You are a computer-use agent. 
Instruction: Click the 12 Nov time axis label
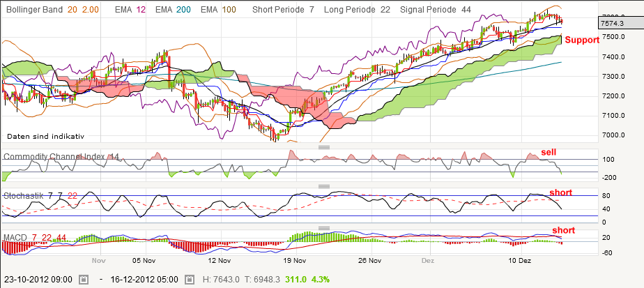(x=219, y=261)
